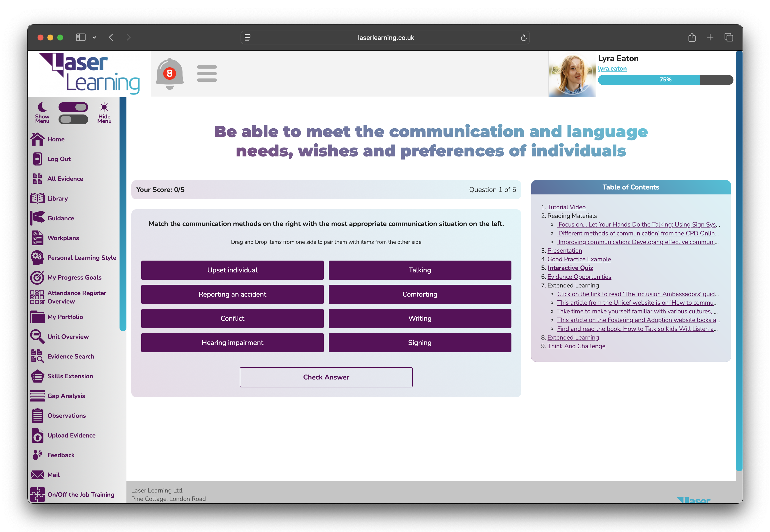Click the Hide Menu sun icon
This screenshot has height=532, width=770.
point(104,107)
